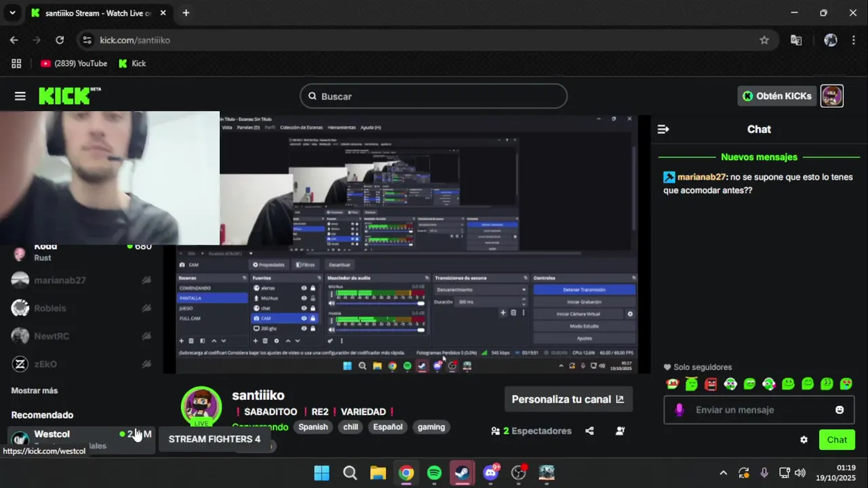The width and height of the screenshot is (868, 488).
Task: Click the Enviar un mensaje input
Action: tap(759, 410)
